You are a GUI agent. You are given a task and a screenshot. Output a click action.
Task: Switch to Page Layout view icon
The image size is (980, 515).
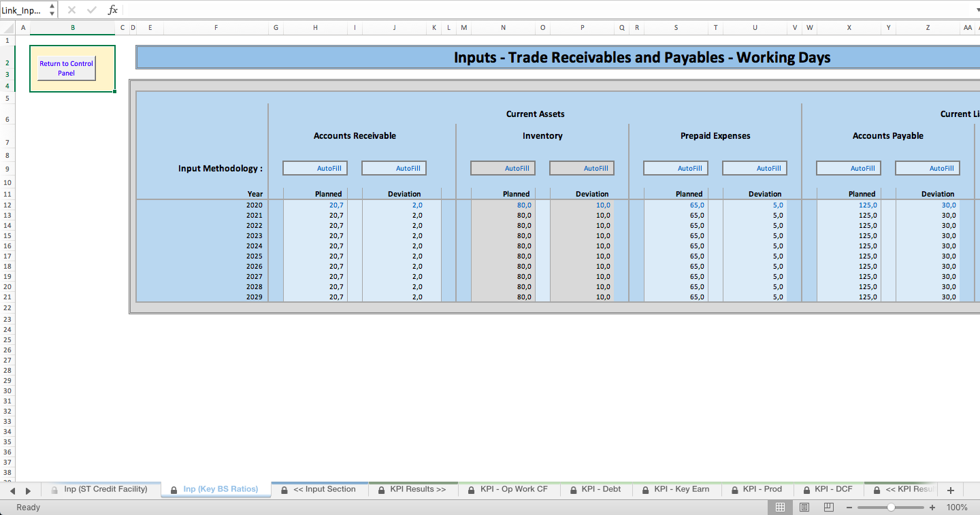(x=804, y=508)
